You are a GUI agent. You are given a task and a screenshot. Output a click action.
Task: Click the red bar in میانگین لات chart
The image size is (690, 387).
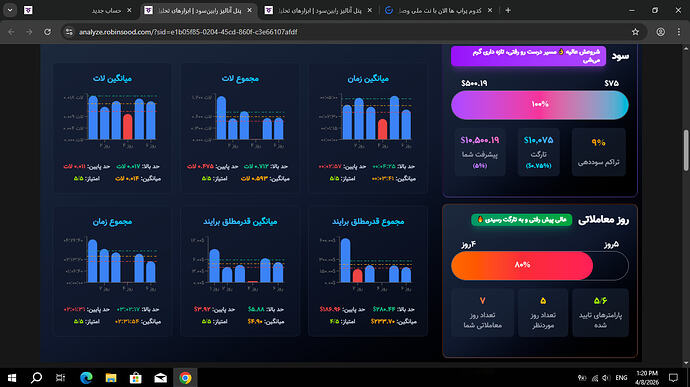coord(128,127)
